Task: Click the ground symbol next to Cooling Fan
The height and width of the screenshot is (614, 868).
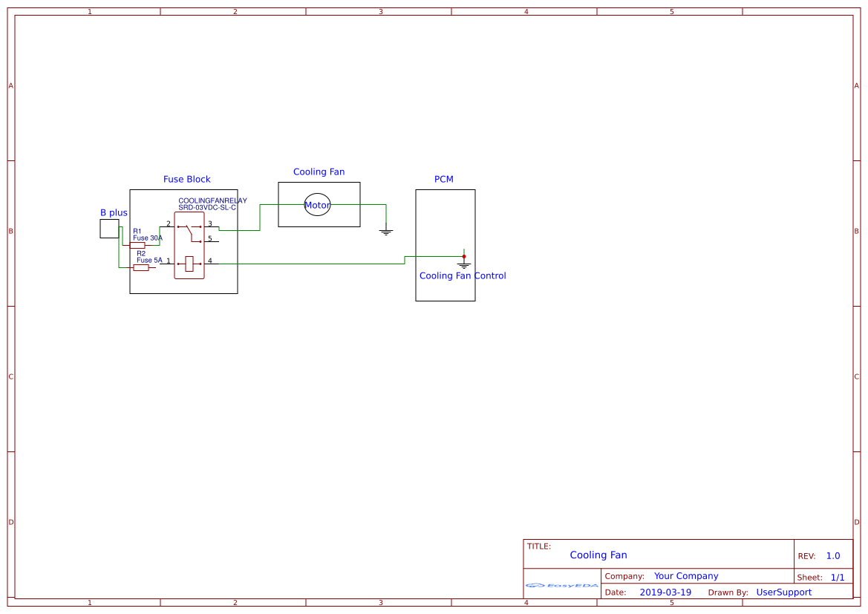Action: point(386,231)
